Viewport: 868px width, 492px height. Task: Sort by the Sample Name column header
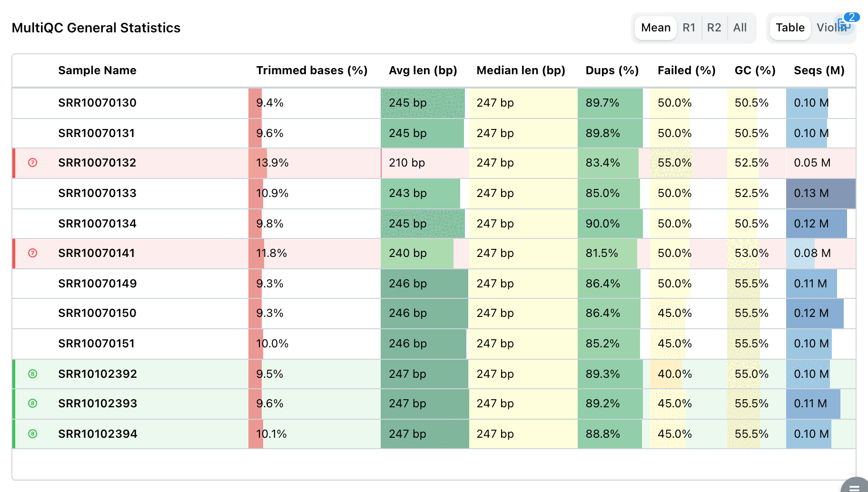click(98, 70)
